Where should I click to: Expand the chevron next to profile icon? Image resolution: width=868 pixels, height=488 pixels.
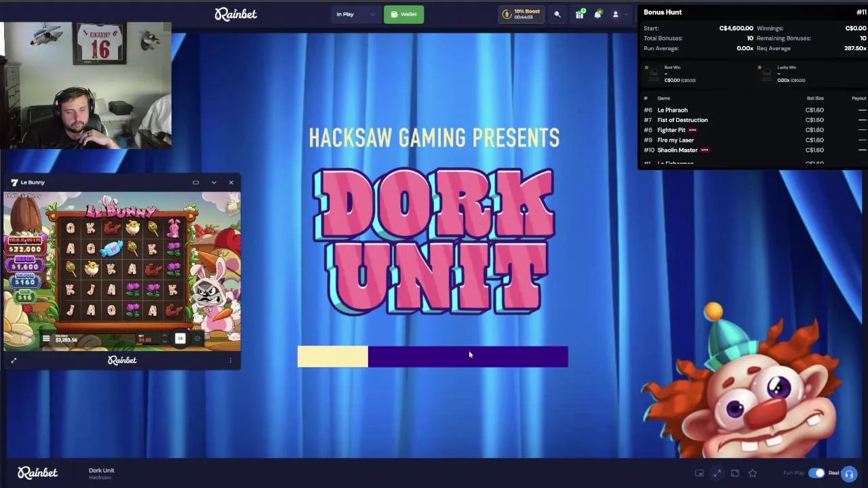point(627,14)
